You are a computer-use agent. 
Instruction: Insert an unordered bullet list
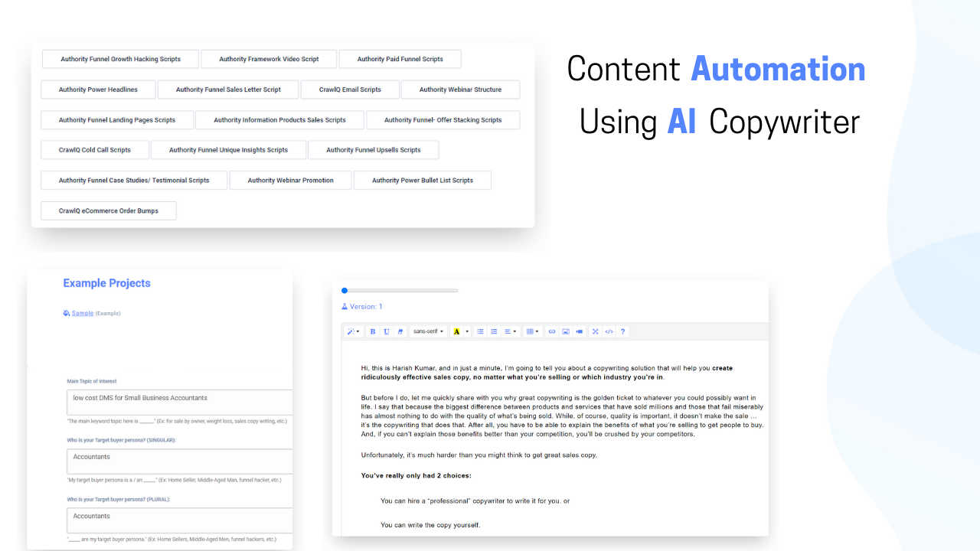pos(481,331)
